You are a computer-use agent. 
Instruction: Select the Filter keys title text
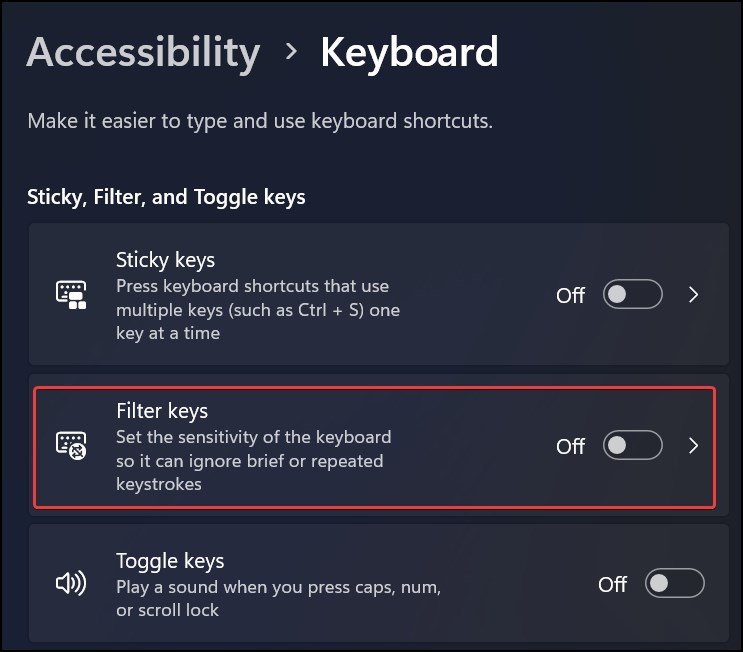point(162,411)
